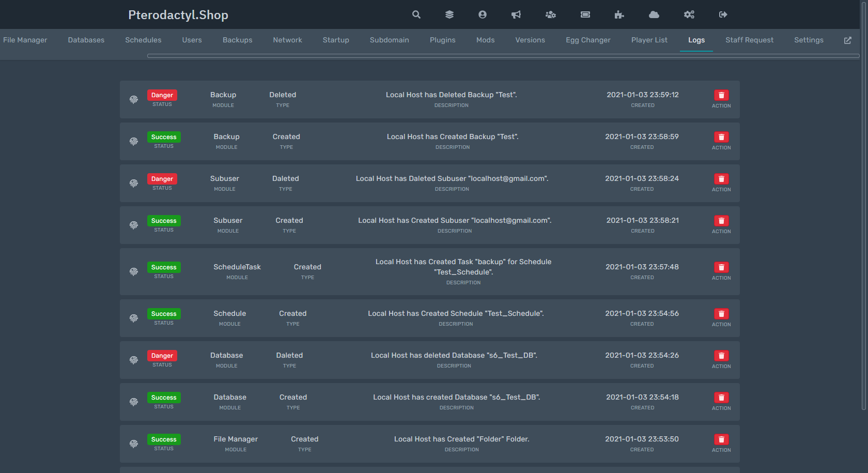Click the Success badge on Schedule row
868x473 pixels.
[x=164, y=314]
